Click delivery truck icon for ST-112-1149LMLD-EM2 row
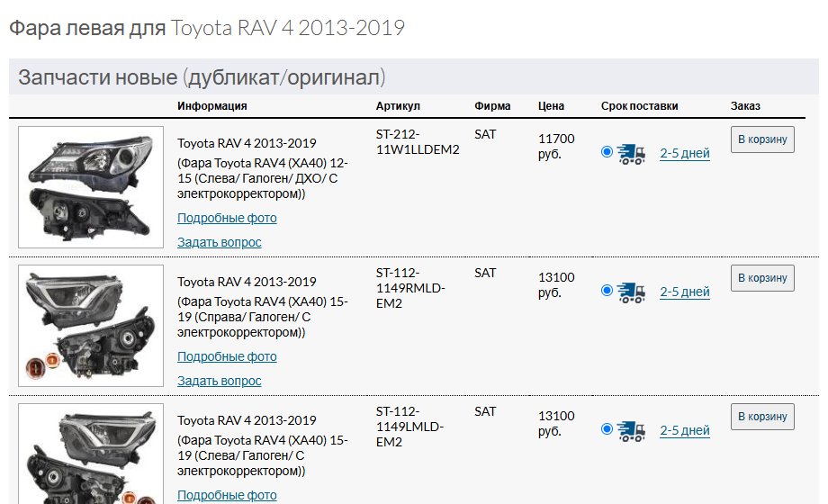 [631, 430]
